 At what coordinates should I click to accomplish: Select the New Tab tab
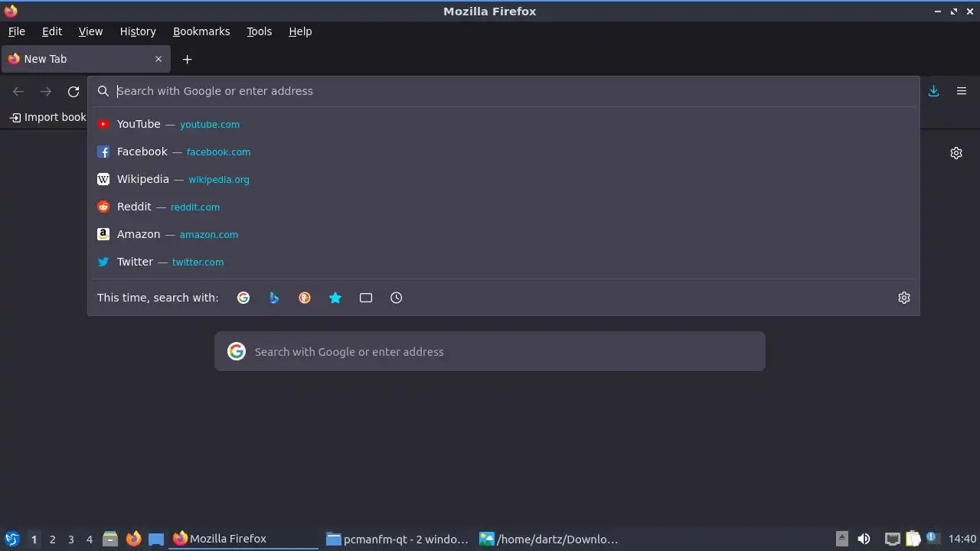tap(86, 59)
